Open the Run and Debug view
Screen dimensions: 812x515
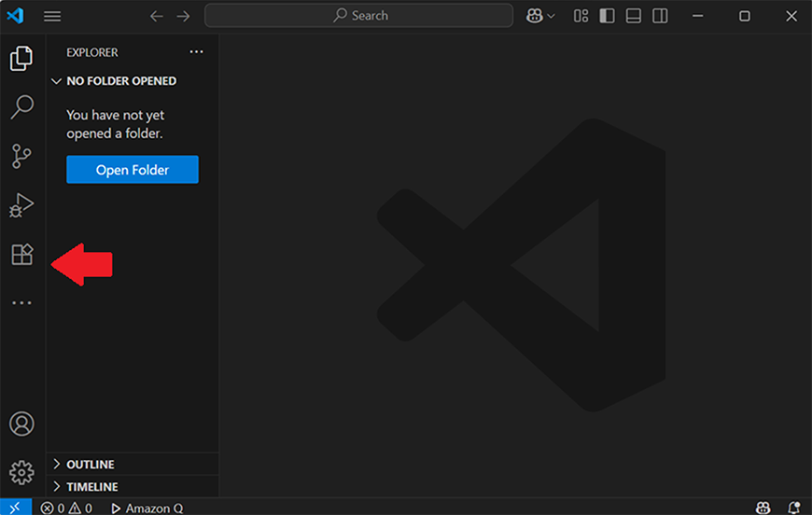pyautogui.click(x=21, y=205)
